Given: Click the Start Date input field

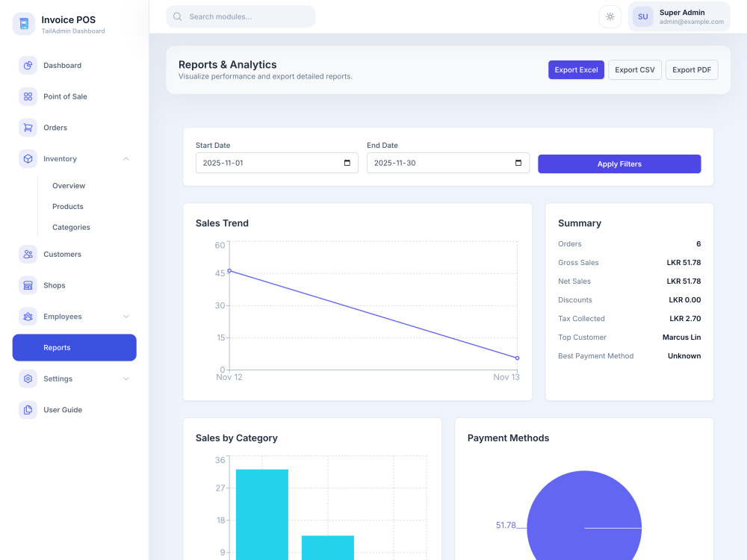Looking at the screenshot, I should pyautogui.click(x=277, y=163).
